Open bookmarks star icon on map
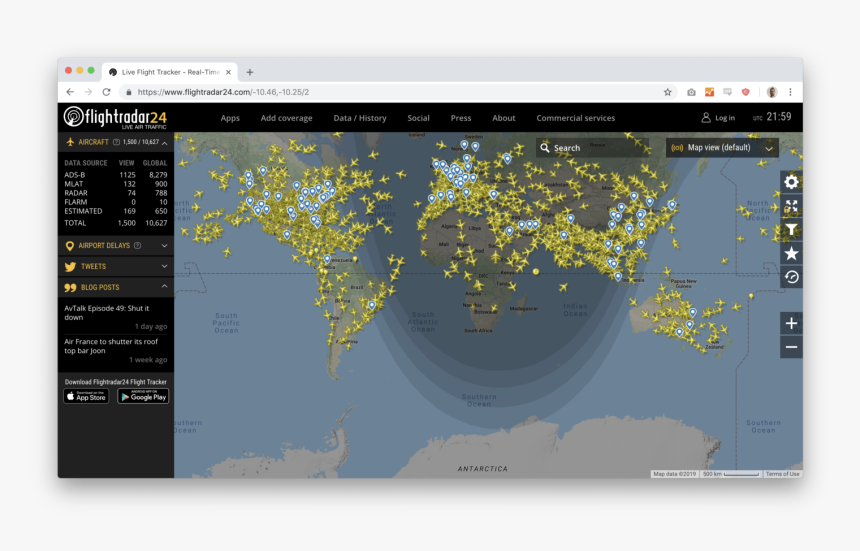 click(x=791, y=253)
